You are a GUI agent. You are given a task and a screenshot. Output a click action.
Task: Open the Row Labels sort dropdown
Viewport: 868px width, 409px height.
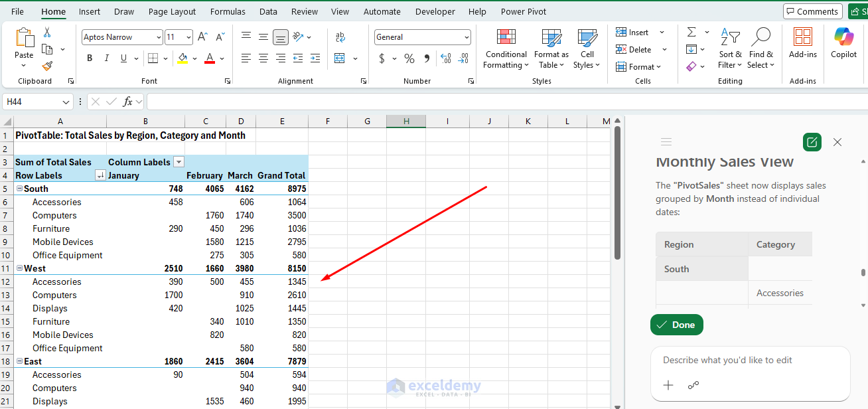[100, 175]
